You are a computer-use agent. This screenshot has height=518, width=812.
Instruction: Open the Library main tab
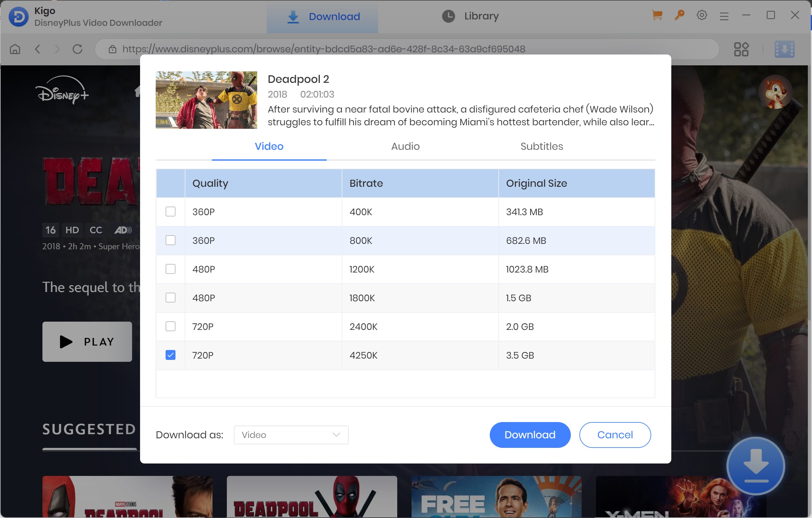(470, 16)
